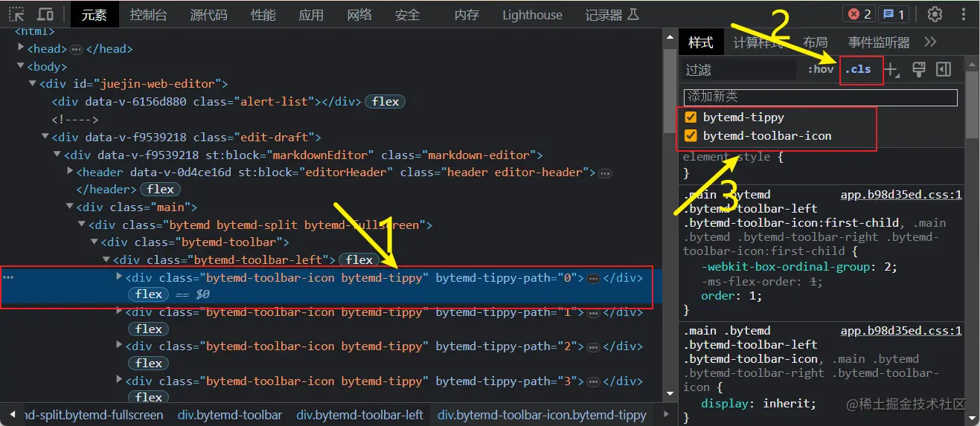Open the 事件监听器 sub-tab
This screenshot has width=980, height=426.
coord(879,42)
